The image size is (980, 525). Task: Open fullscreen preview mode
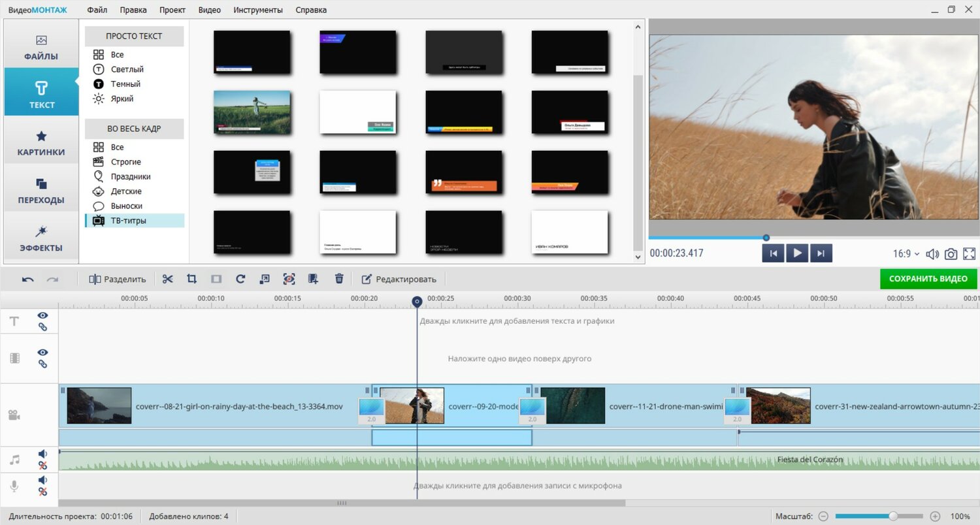[x=970, y=254]
